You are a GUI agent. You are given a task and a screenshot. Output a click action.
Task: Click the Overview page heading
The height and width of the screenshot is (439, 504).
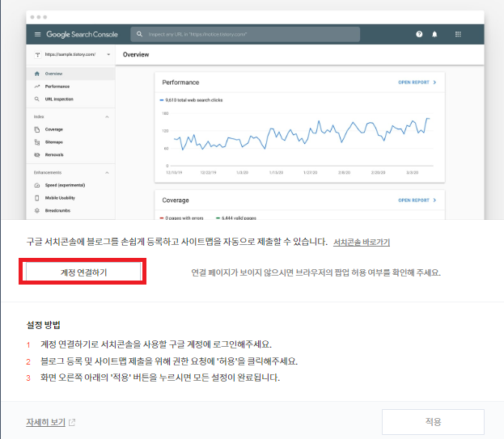point(136,55)
